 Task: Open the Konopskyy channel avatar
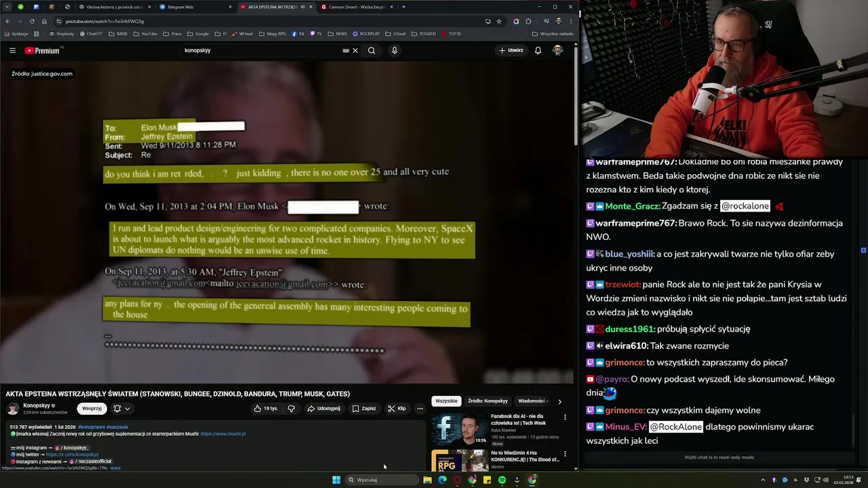click(x=13, y=409)
